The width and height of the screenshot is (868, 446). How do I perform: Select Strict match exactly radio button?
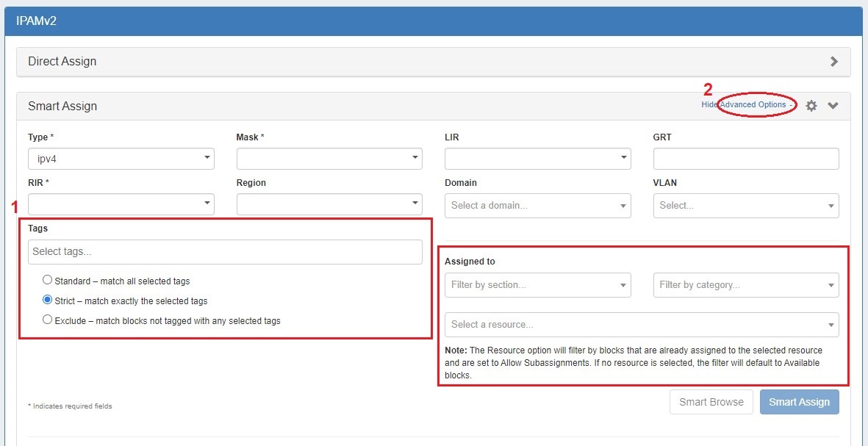(48, 300)
